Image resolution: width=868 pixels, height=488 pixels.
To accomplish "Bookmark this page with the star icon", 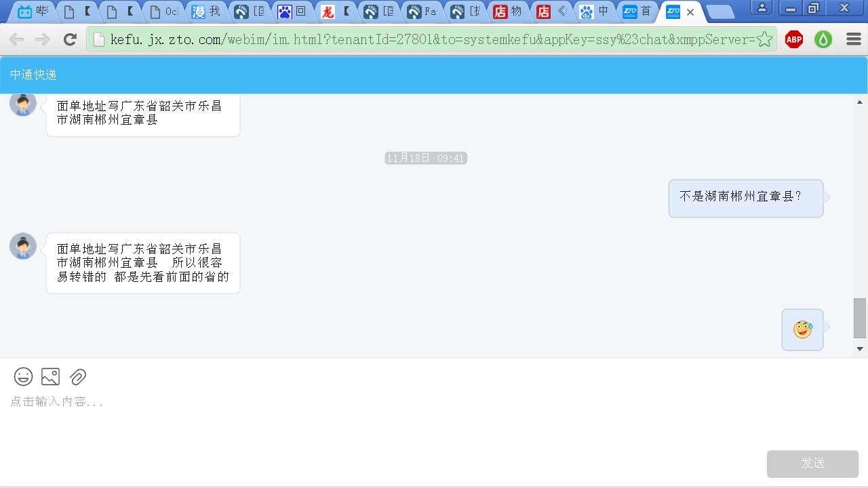I will tap(764, 39).
